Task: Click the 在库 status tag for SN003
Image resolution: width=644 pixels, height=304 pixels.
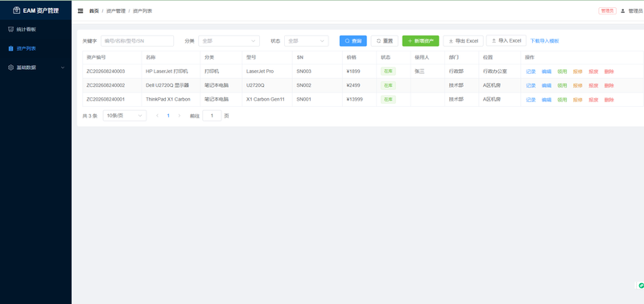Action: (x=388, y=72)
